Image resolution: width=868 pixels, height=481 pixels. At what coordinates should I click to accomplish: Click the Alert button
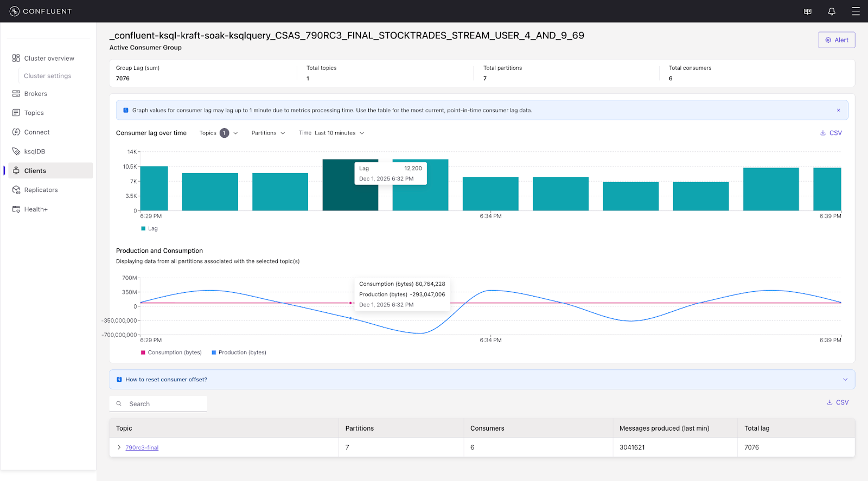tap(837, 40)
